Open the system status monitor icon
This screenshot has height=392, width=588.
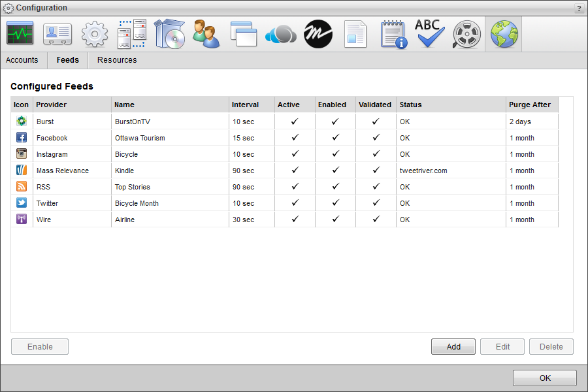pyautogui.click(x=20, y=33)
